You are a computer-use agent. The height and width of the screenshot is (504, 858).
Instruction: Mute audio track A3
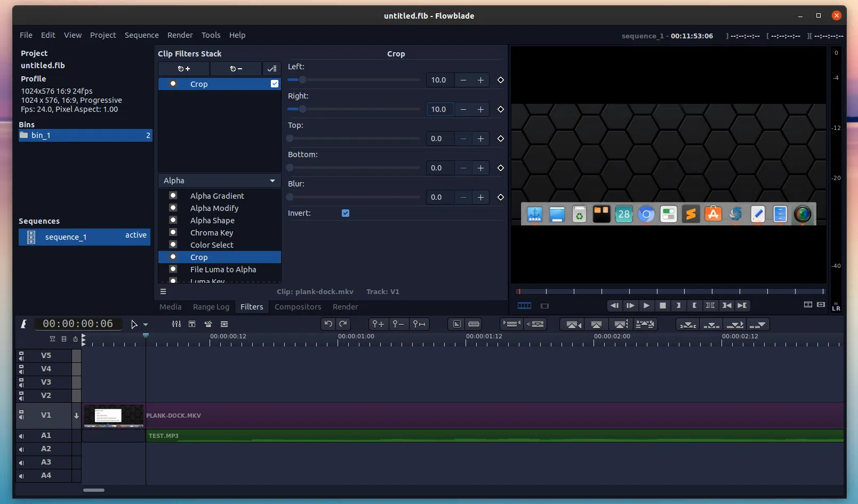tap(21, 462)
